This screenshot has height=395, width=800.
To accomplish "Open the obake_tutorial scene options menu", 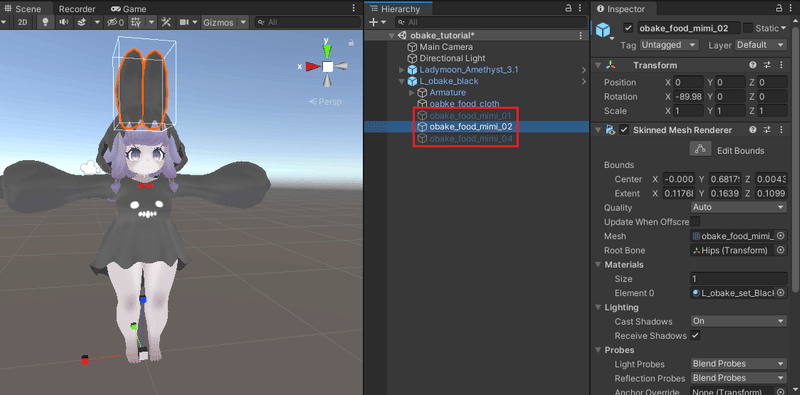I will click(x=581, y=36).
